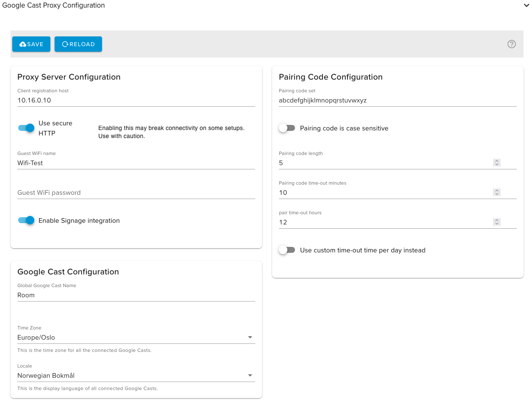Screen dimensions: 532x404
Task: Enable Pairing code is case sensitive
Action: click(287, 128)
